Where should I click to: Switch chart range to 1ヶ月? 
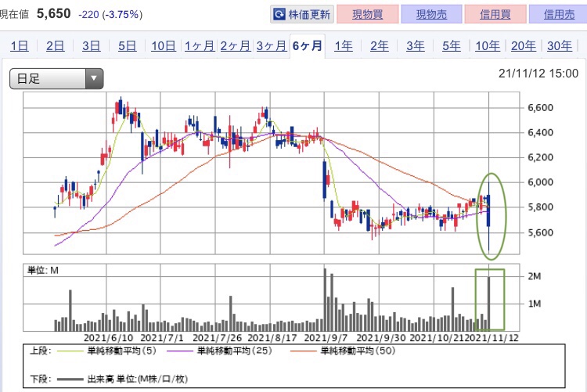coord(199,46)
